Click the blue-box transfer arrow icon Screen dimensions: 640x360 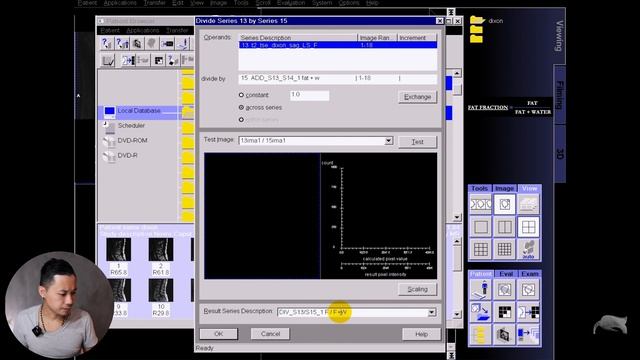(x=528, y=335)
